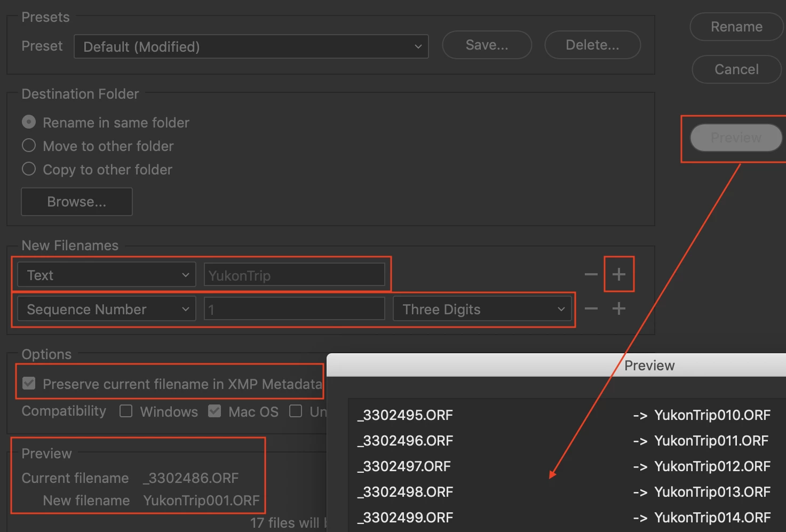Screen dimensions: 786x532
Task: Add a row after the Text filename entry
Action: (619, 274)
